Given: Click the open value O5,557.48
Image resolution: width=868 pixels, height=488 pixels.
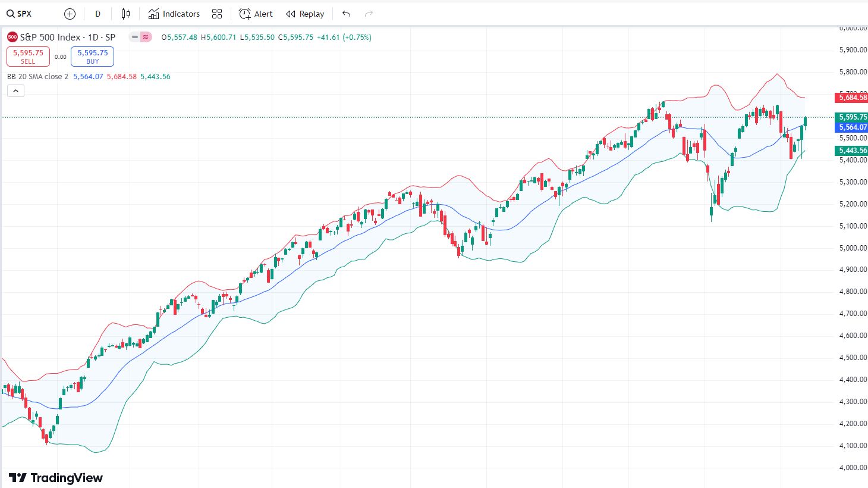Looking at the screenshot, I should [179, 37].
